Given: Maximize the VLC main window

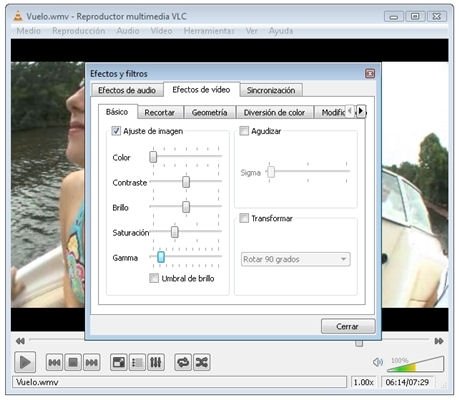Looking at the screenshot, I should pyautogui.click(x=415, y=16).
